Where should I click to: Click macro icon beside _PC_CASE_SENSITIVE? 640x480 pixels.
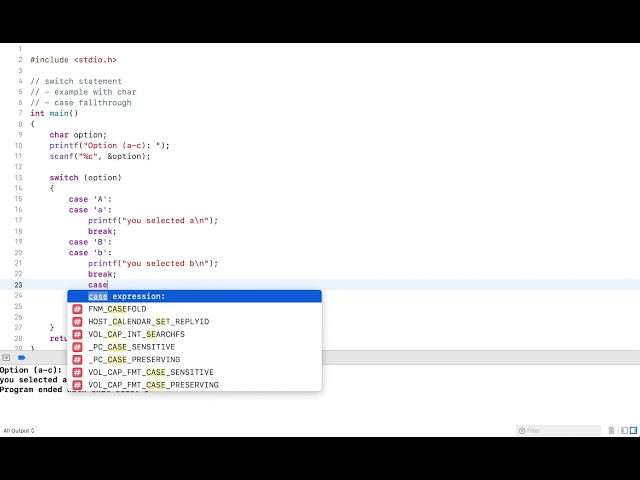click(x=77, y=347)
